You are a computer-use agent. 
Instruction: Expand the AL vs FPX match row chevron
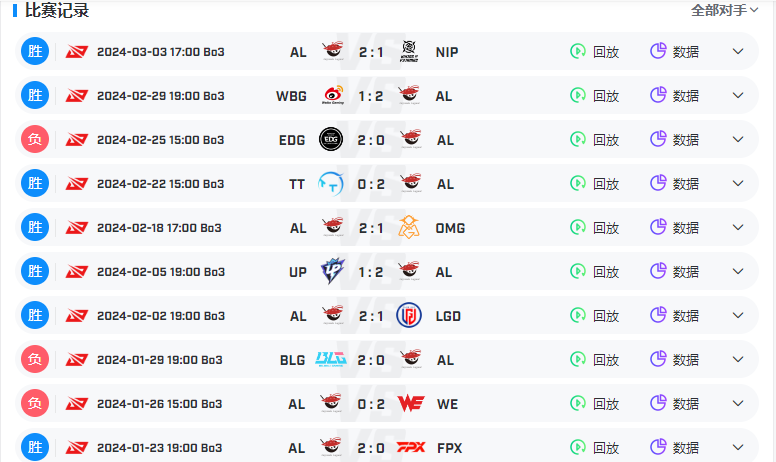737,448
